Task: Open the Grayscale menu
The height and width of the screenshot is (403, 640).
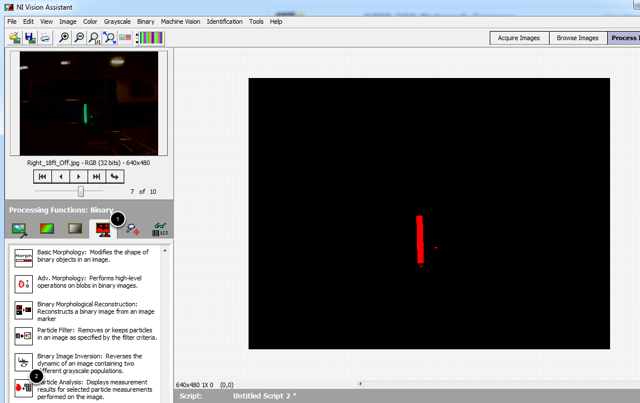Action: pos(117,22)
